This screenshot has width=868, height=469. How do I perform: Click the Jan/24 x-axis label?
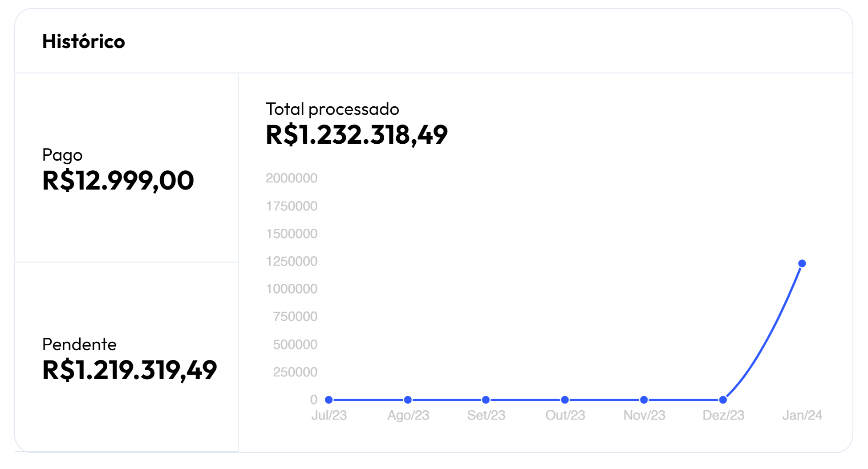802,415
